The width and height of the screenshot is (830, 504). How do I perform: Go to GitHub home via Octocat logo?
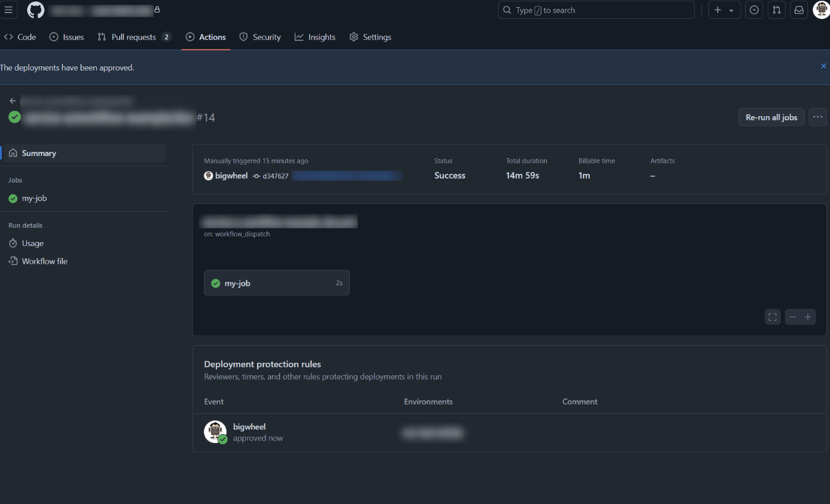pyautogui.click(x=36, y=10)
